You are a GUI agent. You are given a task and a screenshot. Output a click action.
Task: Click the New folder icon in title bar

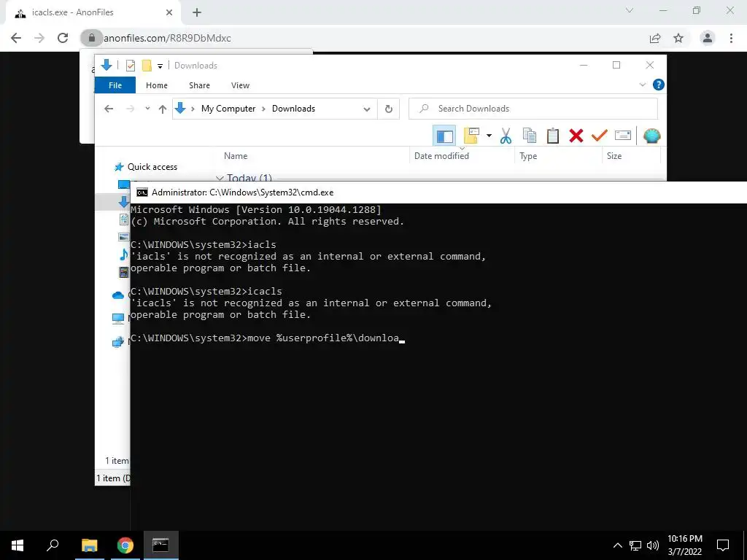(x=147, y=66)
